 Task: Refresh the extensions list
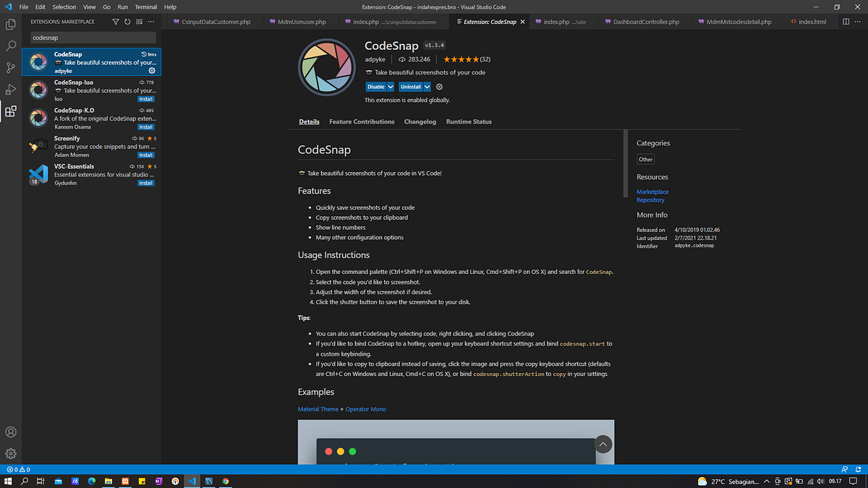(126, 22)
